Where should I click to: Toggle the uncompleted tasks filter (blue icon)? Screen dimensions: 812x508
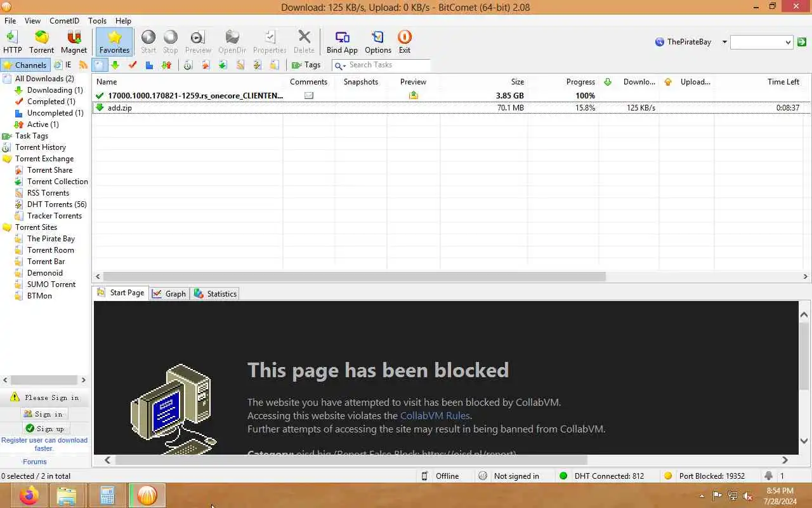coord(149,65)
